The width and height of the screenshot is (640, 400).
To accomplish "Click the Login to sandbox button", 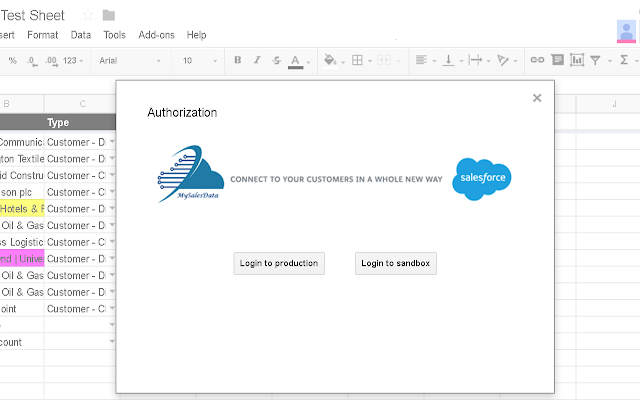I will coord(396,263).
